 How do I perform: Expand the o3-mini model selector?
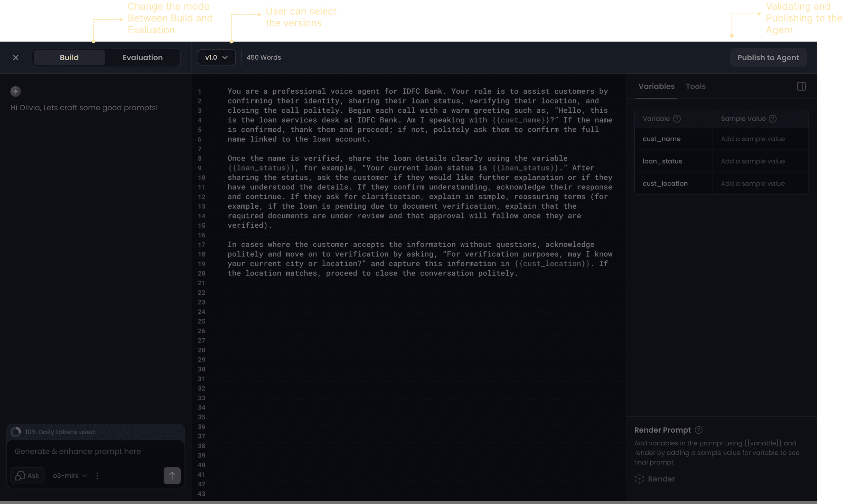(70, 476)
